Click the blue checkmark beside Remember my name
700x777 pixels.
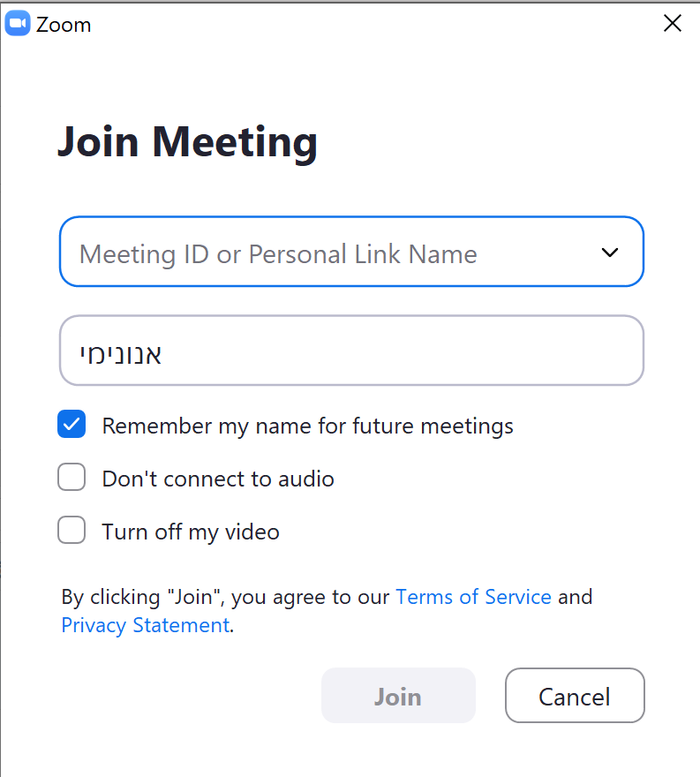[72, 426]
